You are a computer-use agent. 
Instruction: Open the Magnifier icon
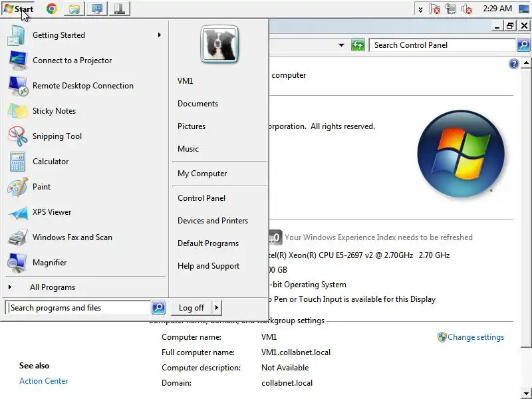[18, 263]
